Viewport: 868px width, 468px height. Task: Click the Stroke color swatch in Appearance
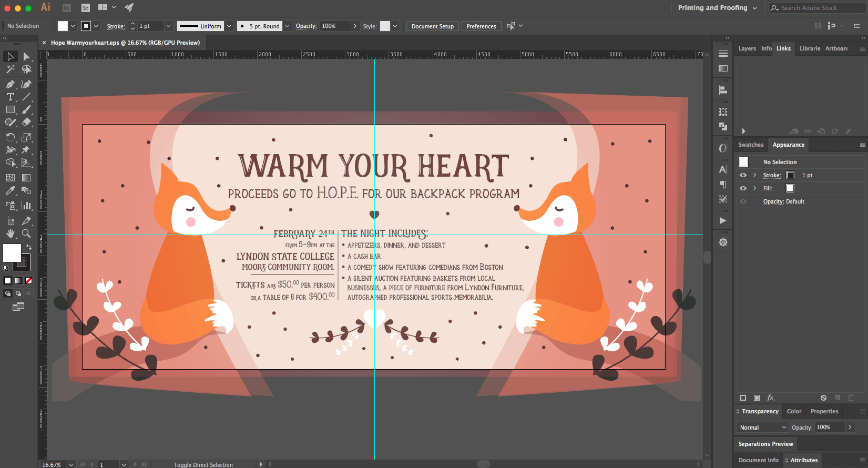790,175
